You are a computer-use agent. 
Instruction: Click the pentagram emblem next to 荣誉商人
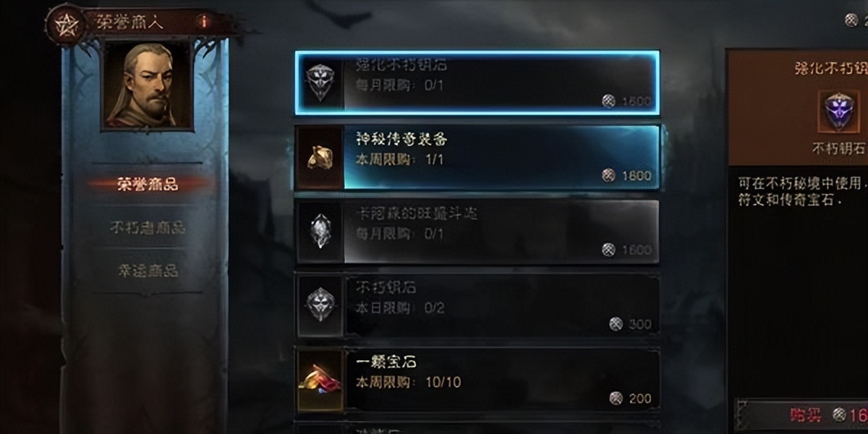(67, 23)
